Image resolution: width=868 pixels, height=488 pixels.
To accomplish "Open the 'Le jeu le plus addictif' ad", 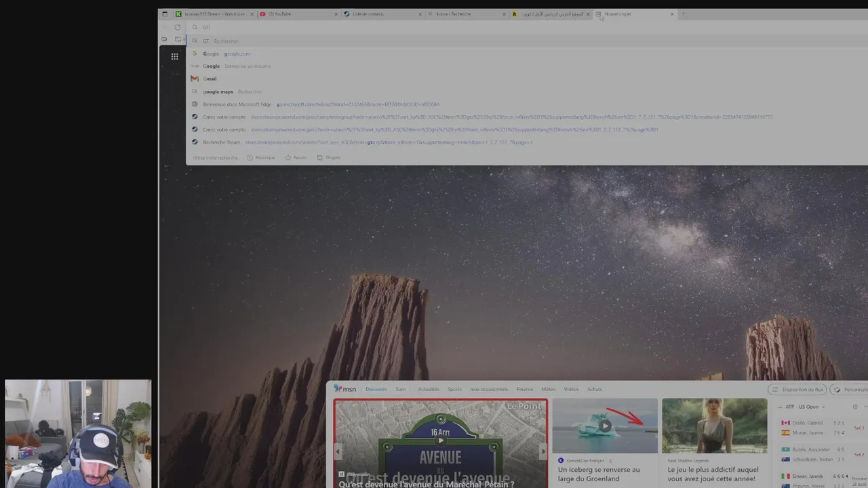I will pos(713,474).
